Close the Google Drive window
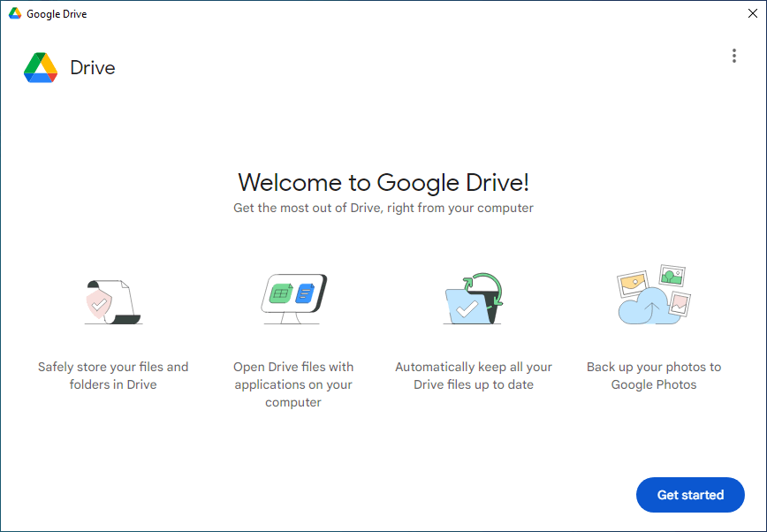 [x=751, y=14]
